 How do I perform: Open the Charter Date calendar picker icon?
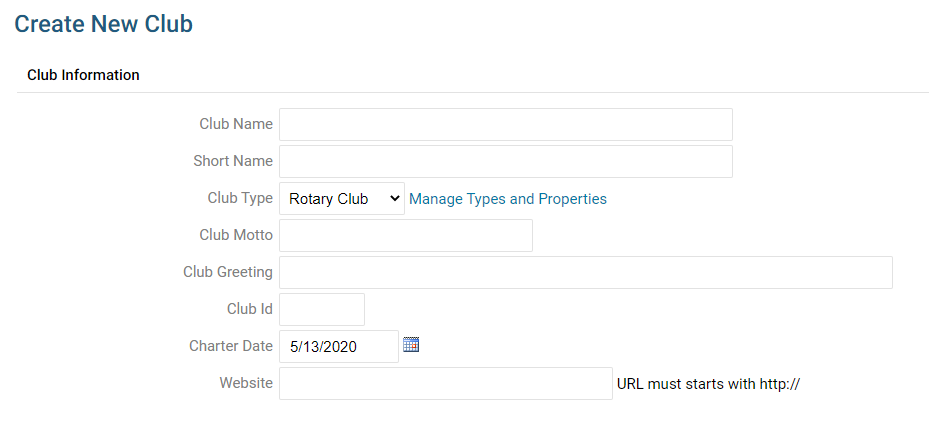coord(411,345)
